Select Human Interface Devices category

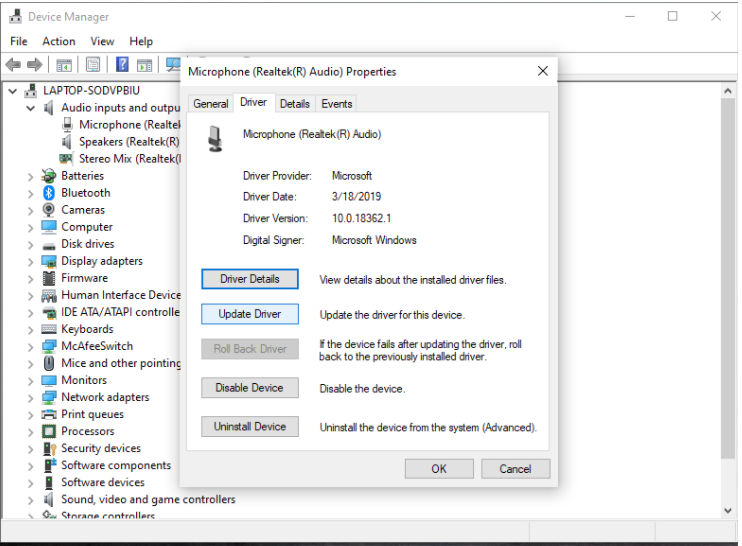pos(121,295)
